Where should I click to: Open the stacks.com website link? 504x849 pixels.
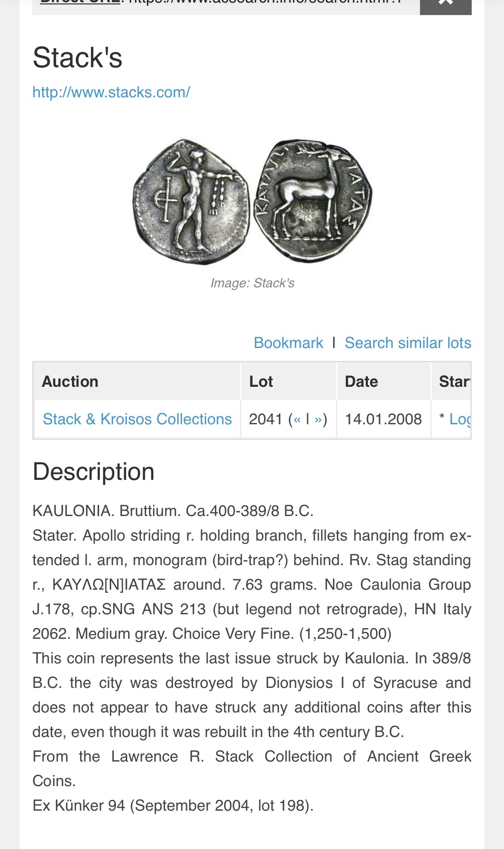pos(111,92)
